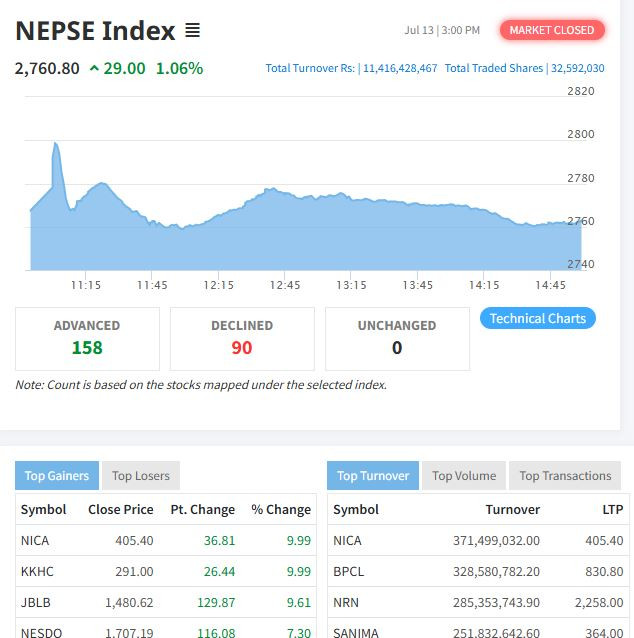
Task: Click NICA symbol in Top Gainers table
Action: tap(35, 540)
